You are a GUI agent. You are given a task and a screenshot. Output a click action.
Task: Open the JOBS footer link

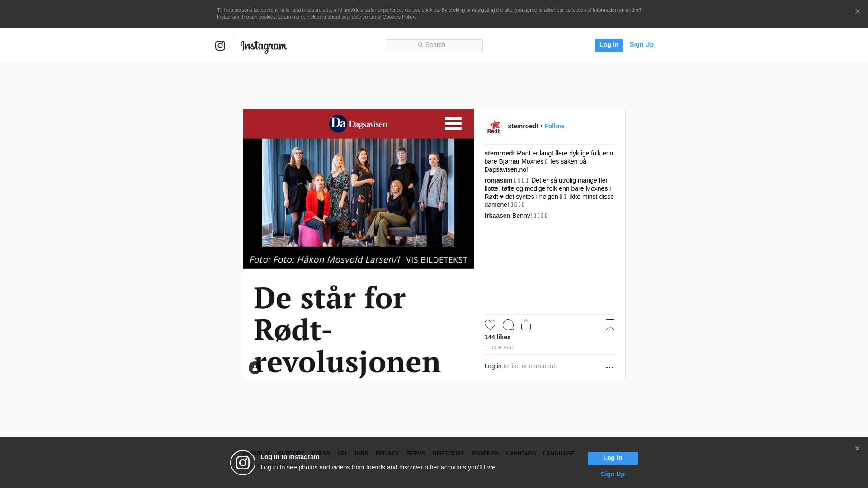(x=361, y=454)
